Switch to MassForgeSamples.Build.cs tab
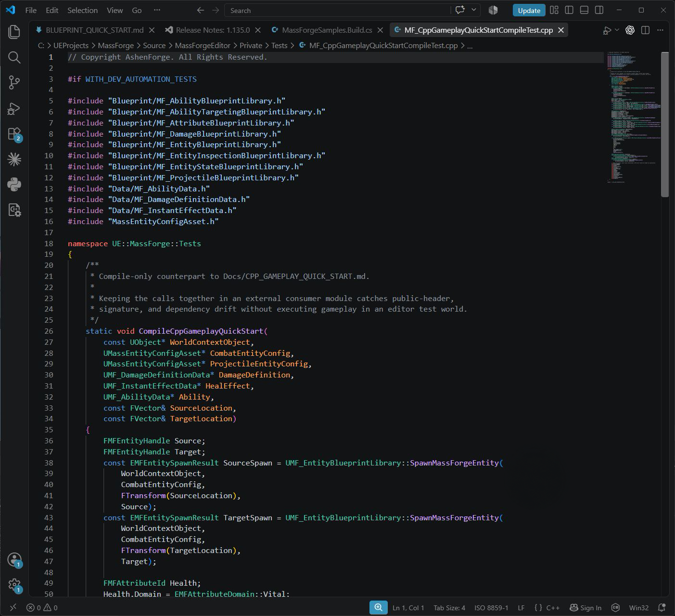Viewport: 675px width, 616px height. 327,30
